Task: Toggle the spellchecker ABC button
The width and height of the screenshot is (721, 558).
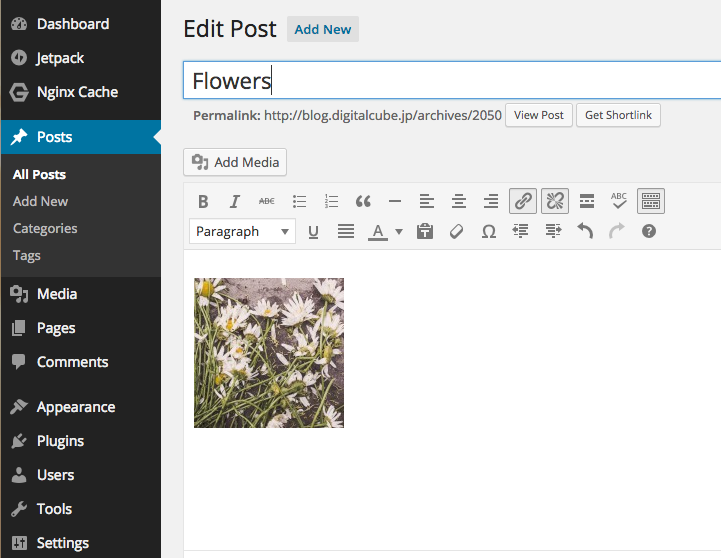Action: click(618, 201)
